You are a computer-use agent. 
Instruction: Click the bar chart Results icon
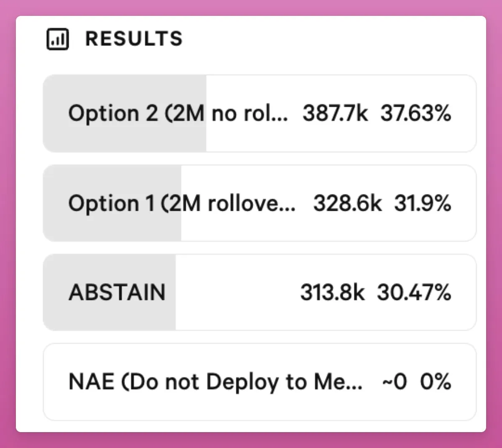(x=57, y=39)
